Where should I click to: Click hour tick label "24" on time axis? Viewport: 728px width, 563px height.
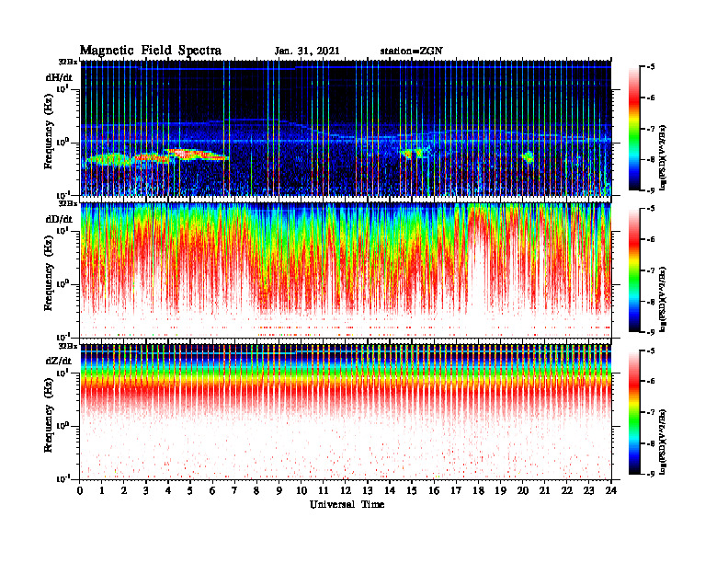pyautogui.click(x=611, y=491)
